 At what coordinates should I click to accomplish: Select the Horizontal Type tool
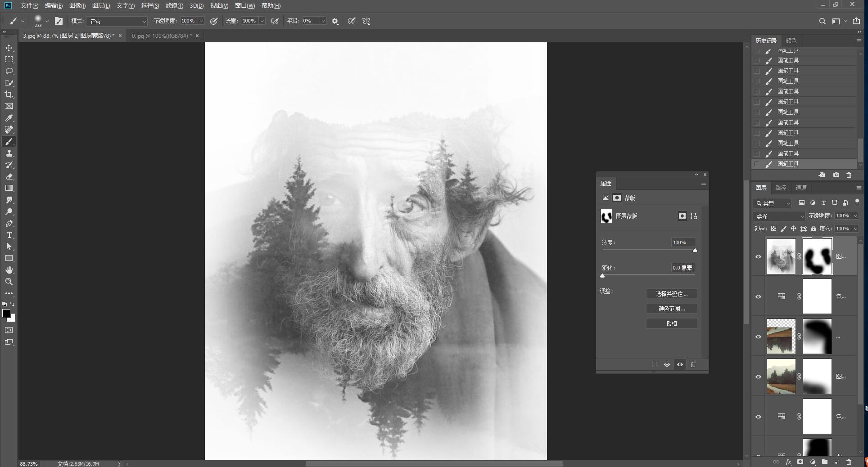pyautogui.click(x=9, y=235)
